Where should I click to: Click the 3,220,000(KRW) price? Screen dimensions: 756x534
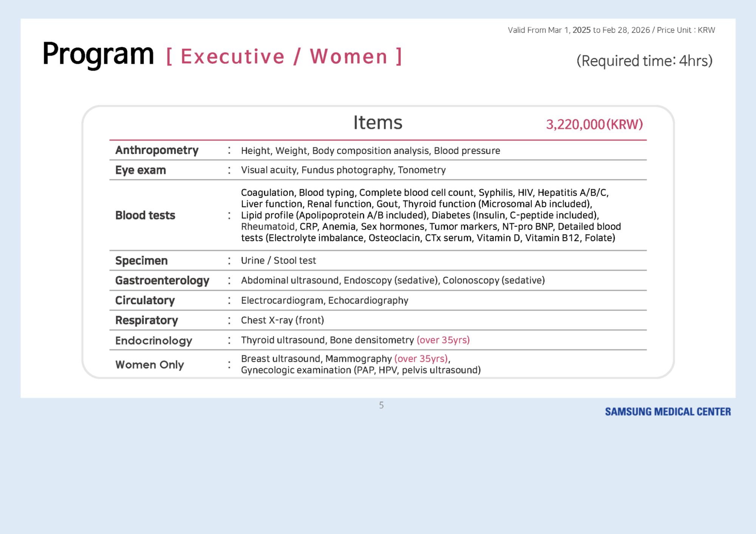(x=594, y=124)
